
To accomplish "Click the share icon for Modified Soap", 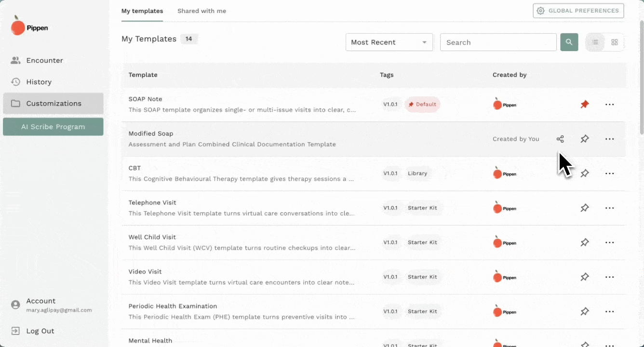I will click(x=560, y=139).
